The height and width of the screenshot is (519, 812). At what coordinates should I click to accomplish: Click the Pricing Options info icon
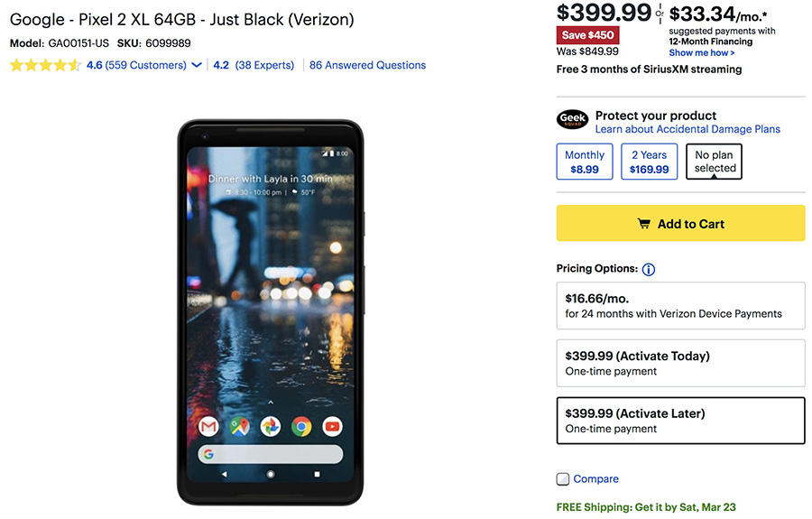(x=649, y=269)
